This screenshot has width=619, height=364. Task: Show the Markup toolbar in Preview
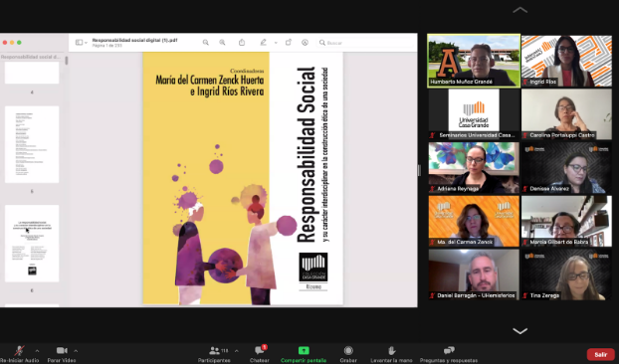coord(305,42)
